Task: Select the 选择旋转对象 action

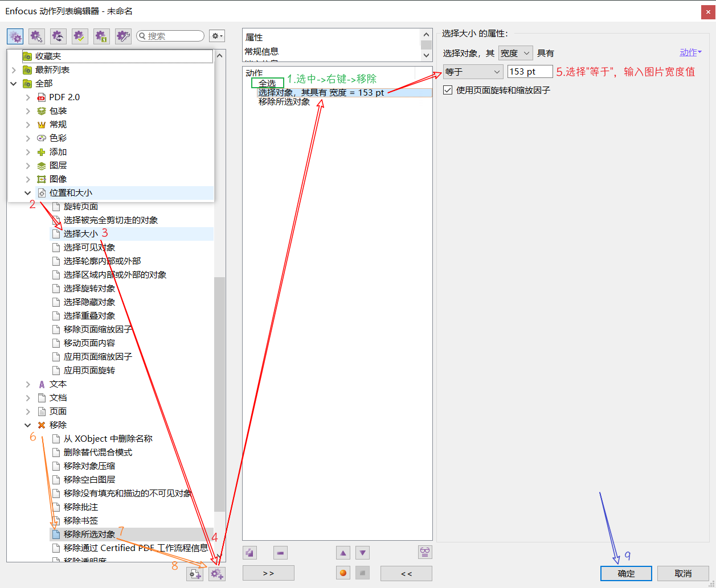Action: pos(89,289)
